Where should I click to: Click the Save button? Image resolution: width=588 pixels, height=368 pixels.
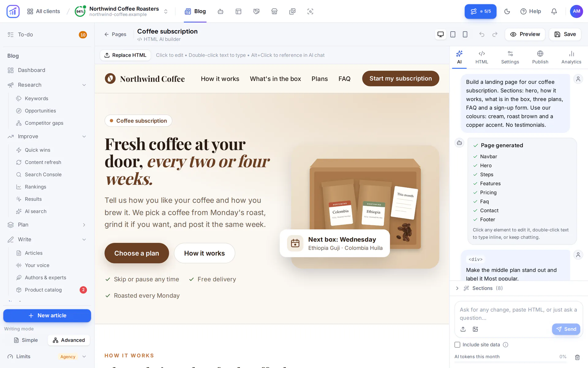565,34
